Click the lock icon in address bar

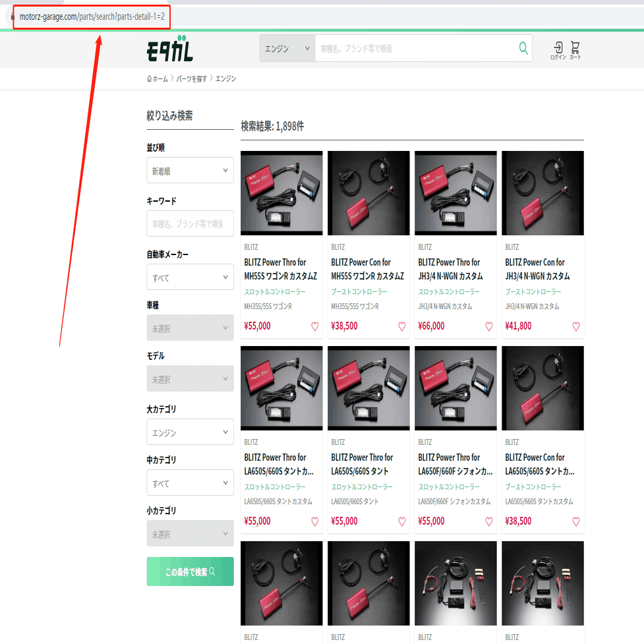pyautogui.click(x=13, y=17)
